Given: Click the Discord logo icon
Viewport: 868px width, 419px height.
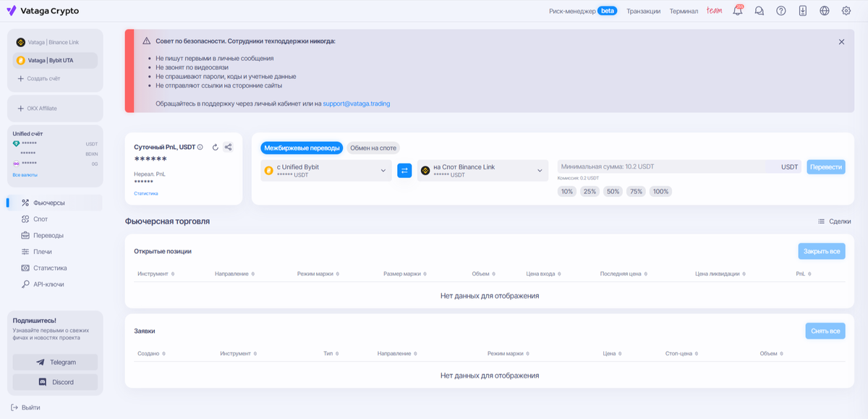Looking at the screenshot, I should (42, 382).
